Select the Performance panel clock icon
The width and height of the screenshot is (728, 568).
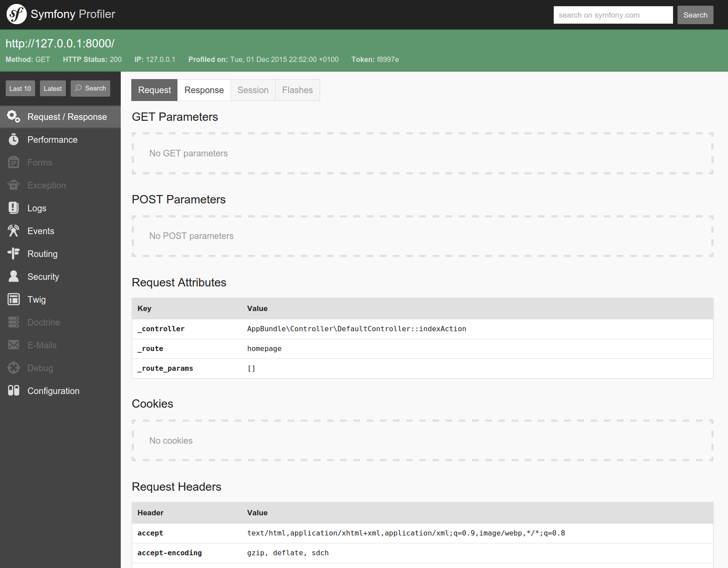14,139
